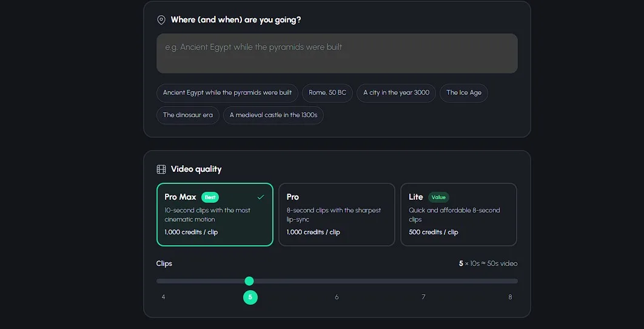This screenshot has width=644, height=329.
Task: Click the 'Where (and when) are you going?' heading
Action: pos(236,20)
